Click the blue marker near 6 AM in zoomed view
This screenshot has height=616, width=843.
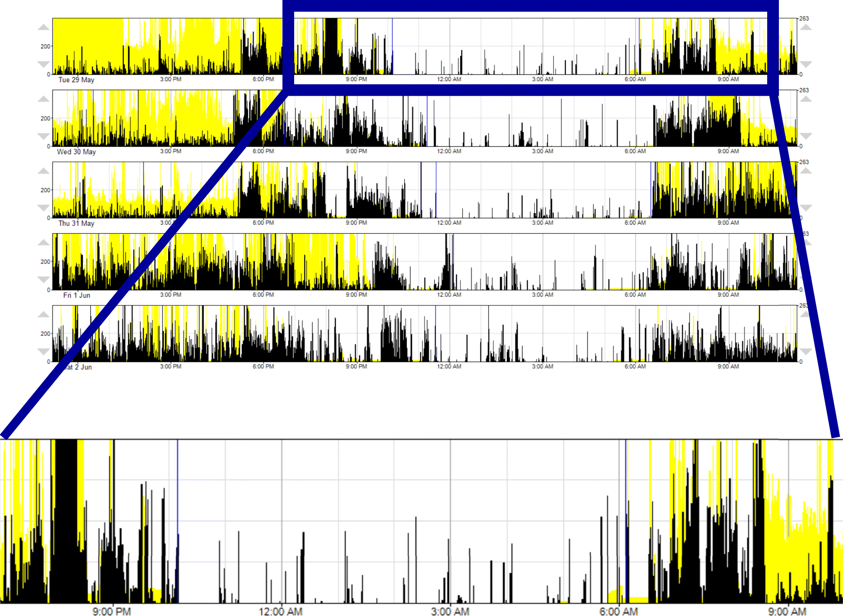tap(626, 521)
